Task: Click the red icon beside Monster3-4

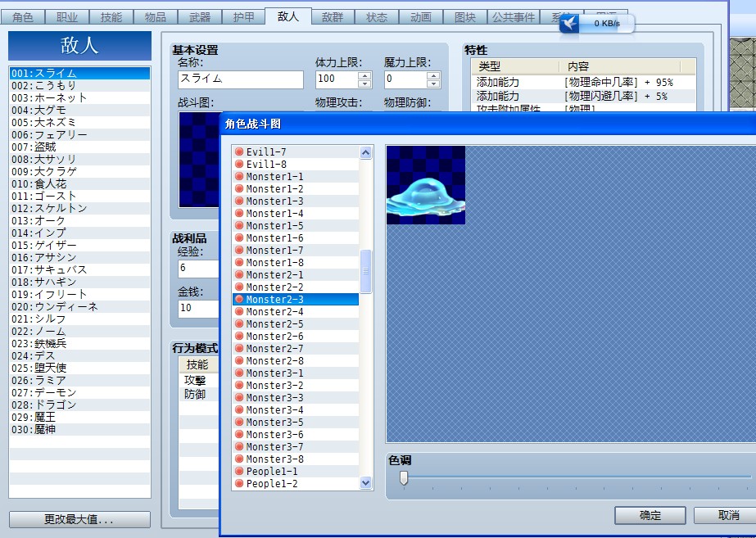Action: coord(238,409)
